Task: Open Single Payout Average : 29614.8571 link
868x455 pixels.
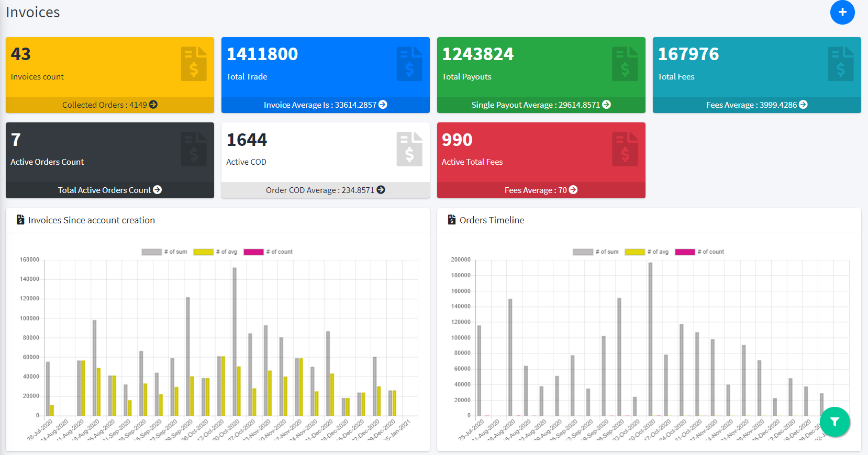Action: tap(541, 105)
